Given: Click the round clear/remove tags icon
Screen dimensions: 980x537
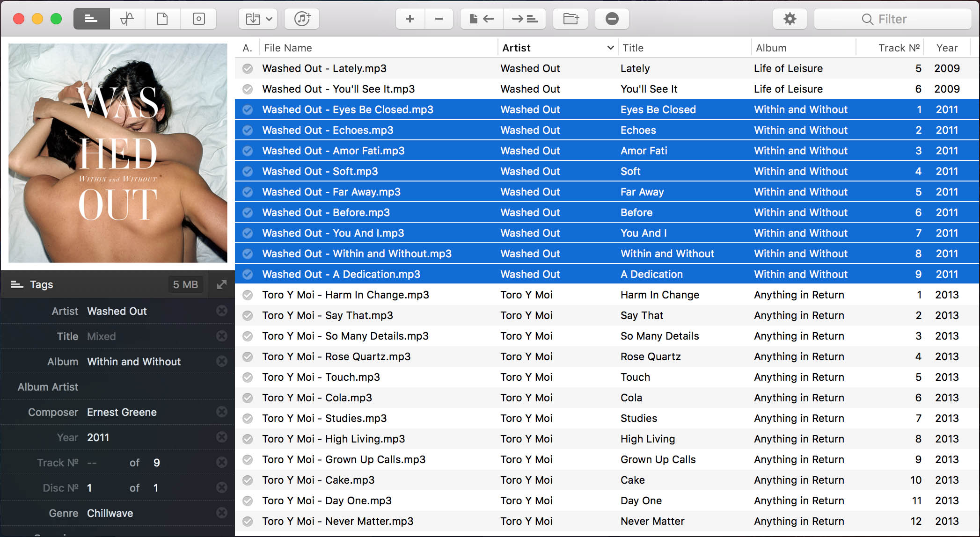Looking at the screenshot, I should 612,19.
